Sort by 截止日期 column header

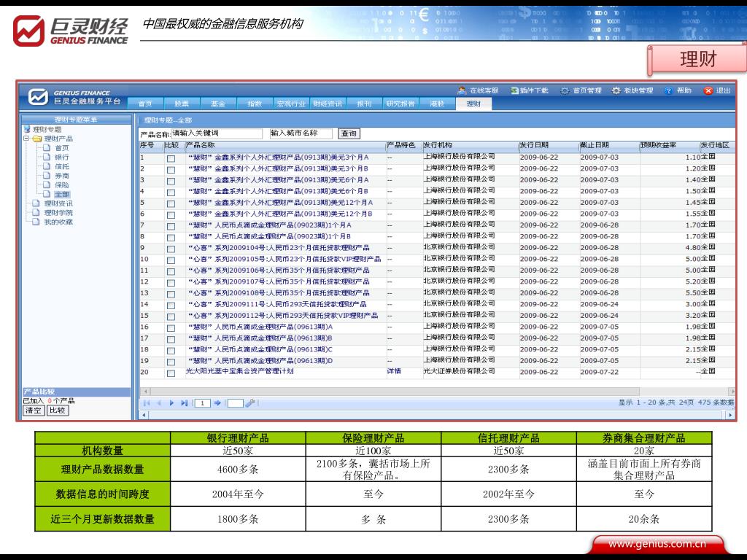click(608, 145)
